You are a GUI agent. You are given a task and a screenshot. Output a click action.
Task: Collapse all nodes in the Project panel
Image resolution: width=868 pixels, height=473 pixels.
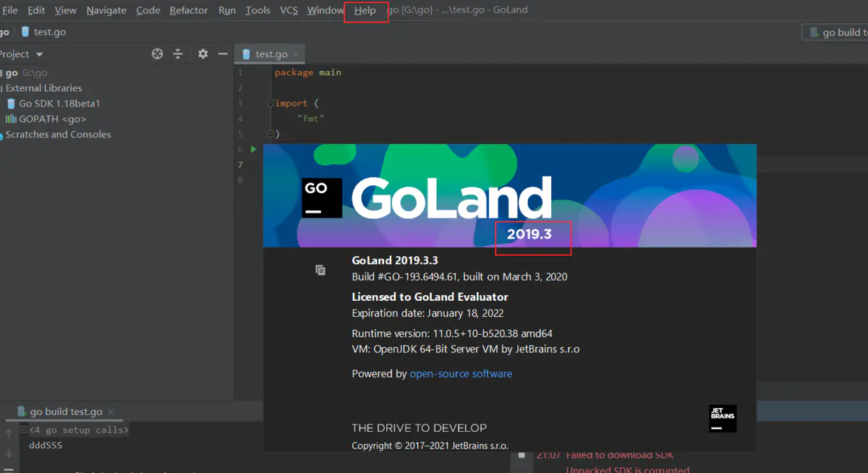[x=178, y=54]
